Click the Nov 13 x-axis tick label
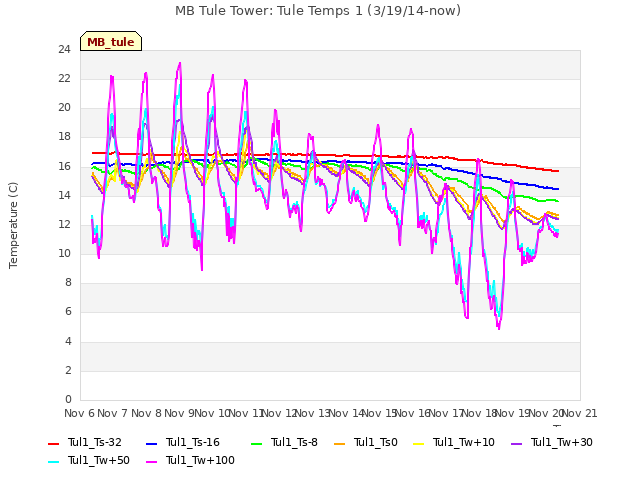Image resolution: width=640 pixels, height=480 pixels. coord(313,413)
